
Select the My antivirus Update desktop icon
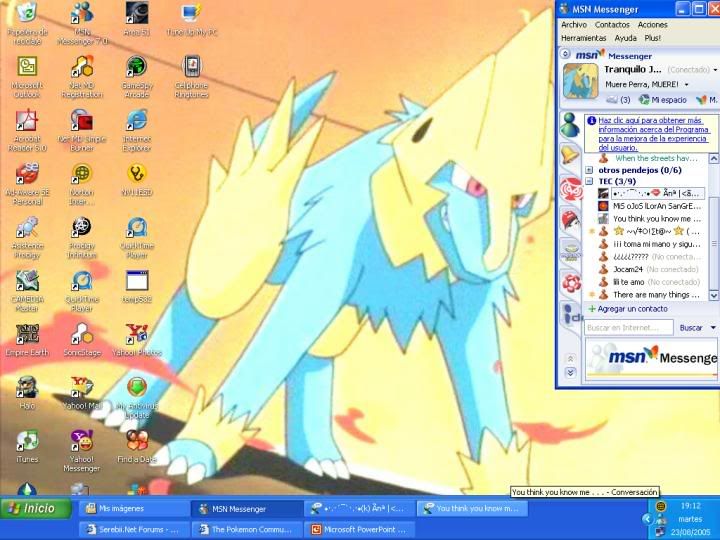(137, 399)
